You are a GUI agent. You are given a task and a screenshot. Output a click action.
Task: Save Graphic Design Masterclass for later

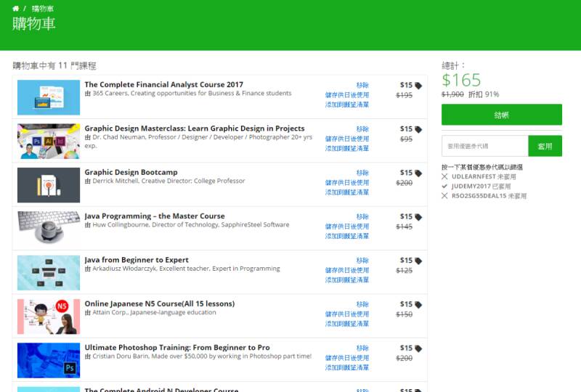pyautogui.click(x=347, y=139)
